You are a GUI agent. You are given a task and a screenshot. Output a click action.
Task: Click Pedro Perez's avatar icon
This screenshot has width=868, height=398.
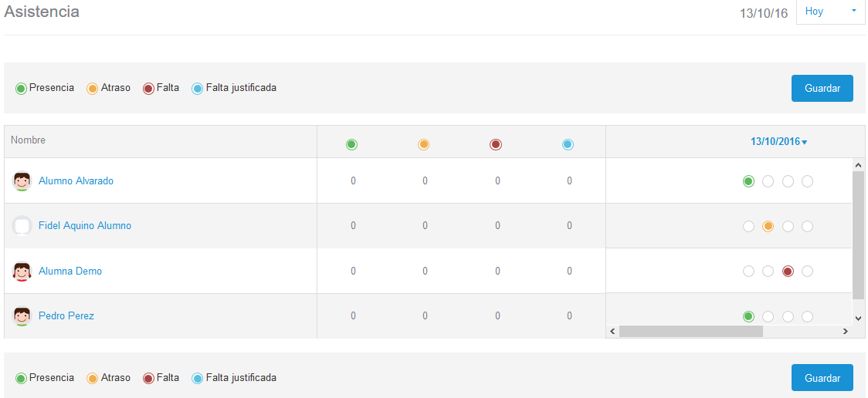pos(22,316)
